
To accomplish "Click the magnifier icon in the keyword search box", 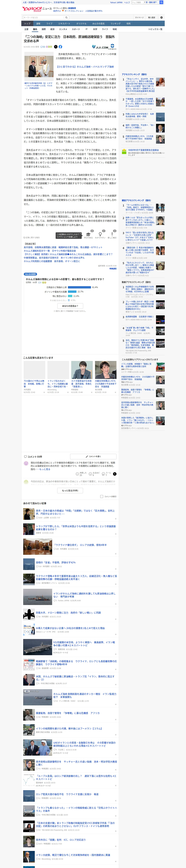I will tap(66, 18).
